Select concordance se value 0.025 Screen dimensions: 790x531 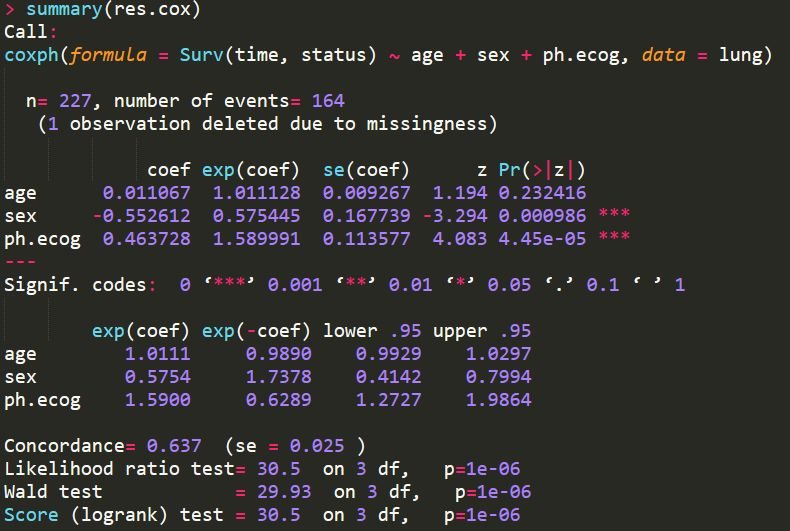click(317, 446)
